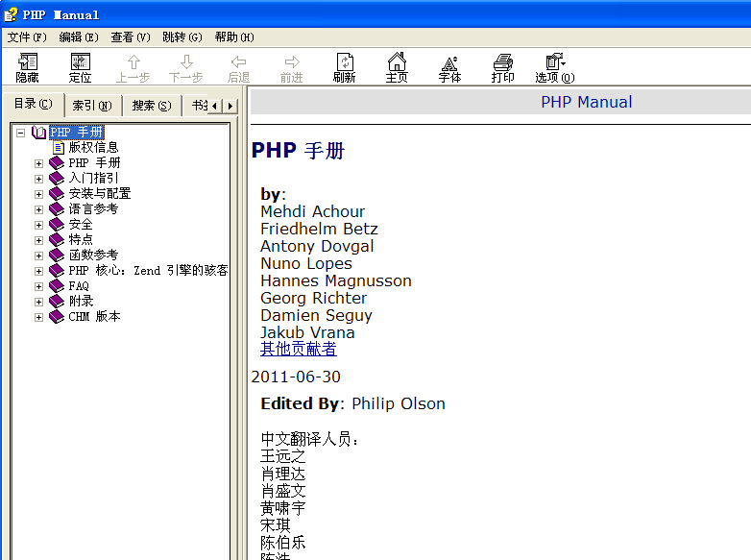This screenshot has height=560, width=751.
Task: Click the editor name Philip Olson
Action: [x=399, y=403]
